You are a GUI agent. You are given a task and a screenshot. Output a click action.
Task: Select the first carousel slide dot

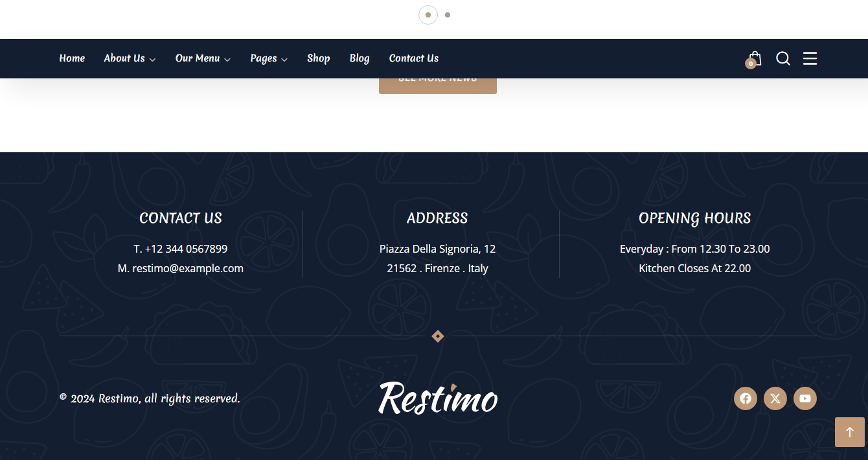428,15
